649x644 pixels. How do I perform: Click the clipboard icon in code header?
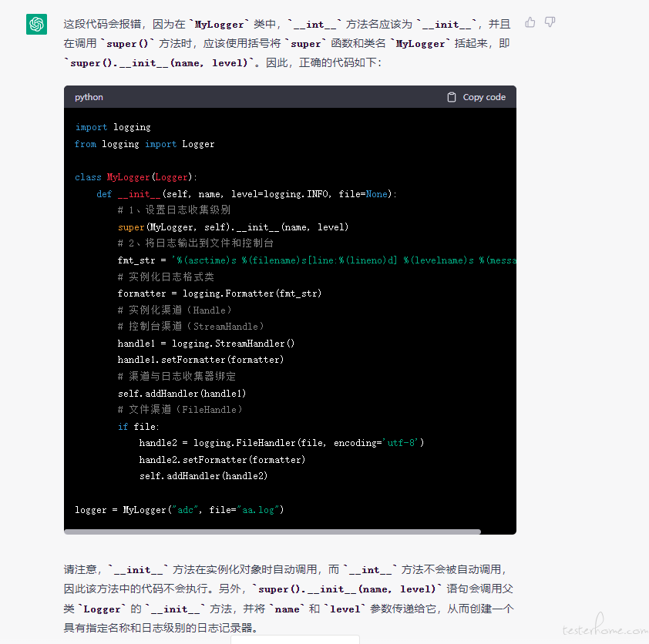[x=452, y=97]
